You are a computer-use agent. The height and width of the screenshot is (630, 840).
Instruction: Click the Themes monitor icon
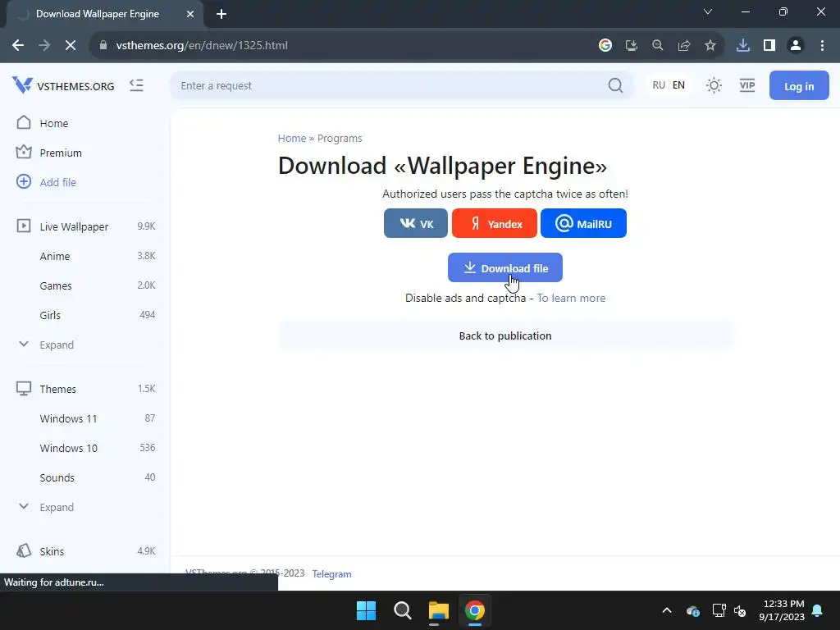[24, 388]
